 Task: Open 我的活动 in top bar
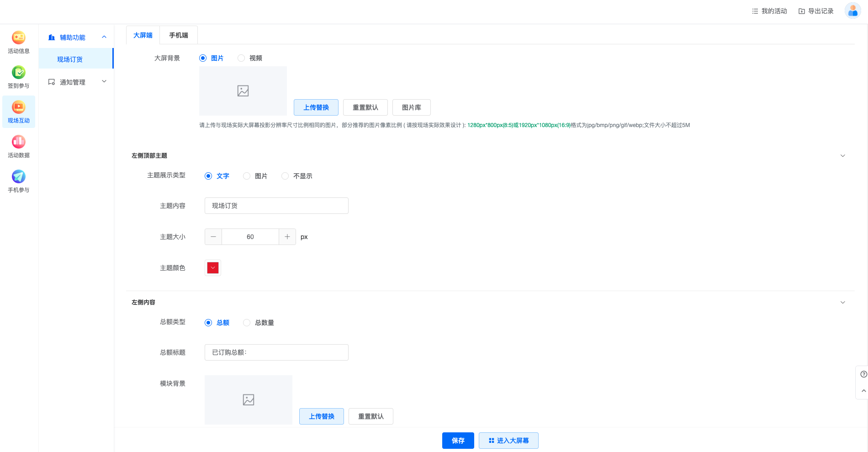click(769, 11)
